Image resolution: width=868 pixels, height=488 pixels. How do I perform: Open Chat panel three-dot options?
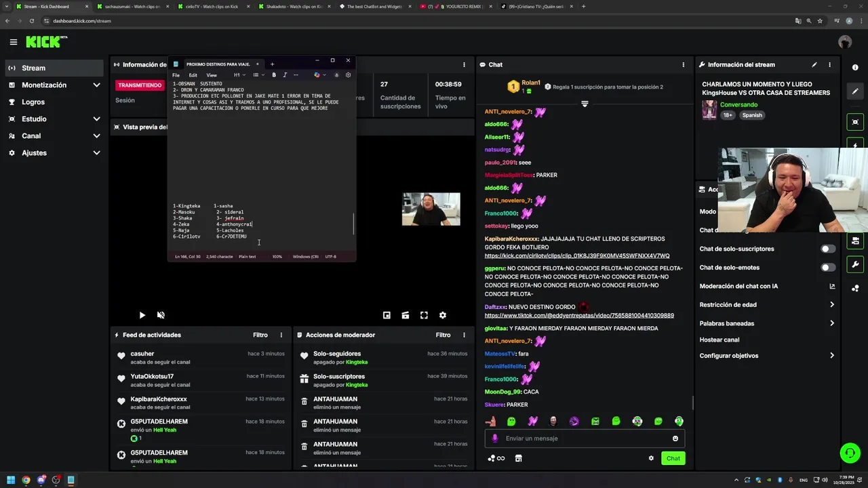[x=683, y=64]
